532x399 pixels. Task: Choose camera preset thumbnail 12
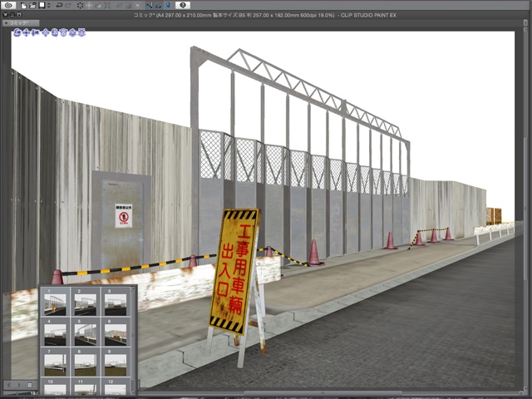(x=116, y=387)
